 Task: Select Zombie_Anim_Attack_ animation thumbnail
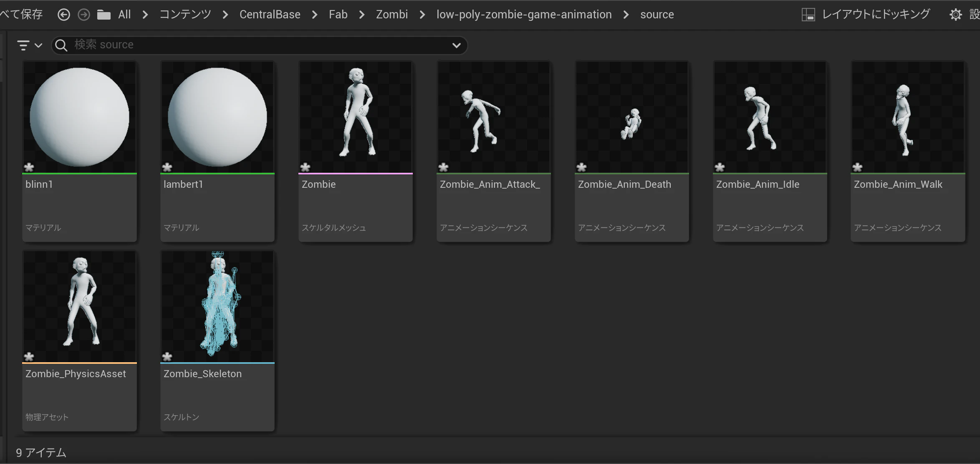click(494, 117)
